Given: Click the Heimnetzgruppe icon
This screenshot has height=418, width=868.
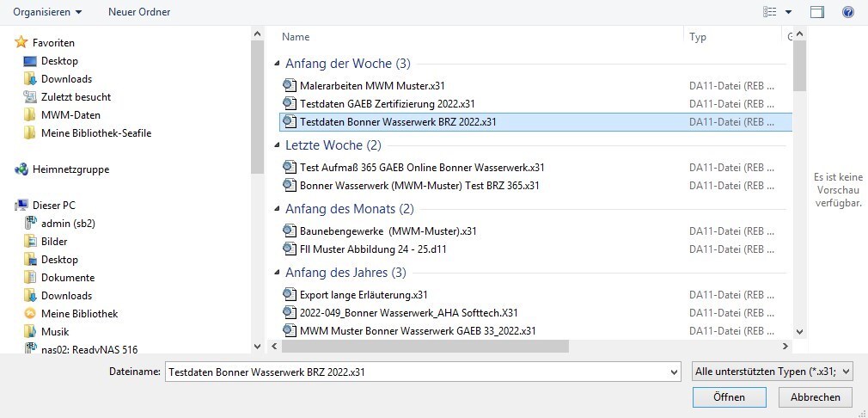Looking at the screenshot, I should (21, 169).
